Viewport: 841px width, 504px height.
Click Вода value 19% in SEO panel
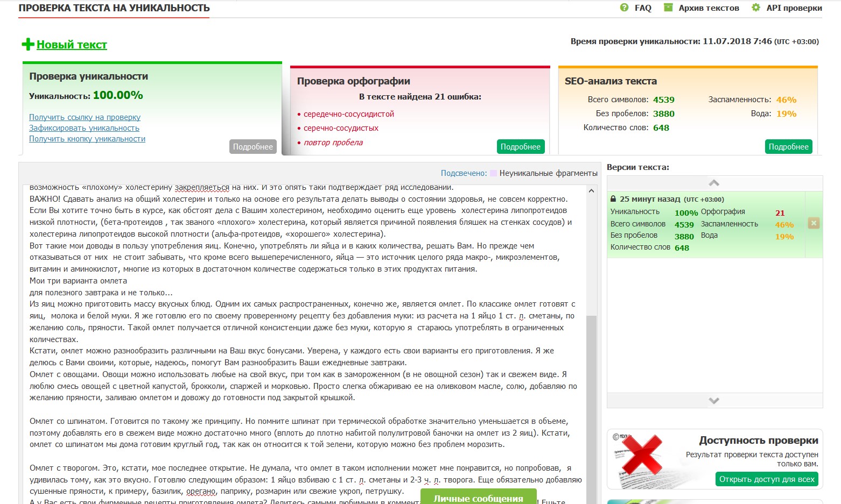point(786,113)
